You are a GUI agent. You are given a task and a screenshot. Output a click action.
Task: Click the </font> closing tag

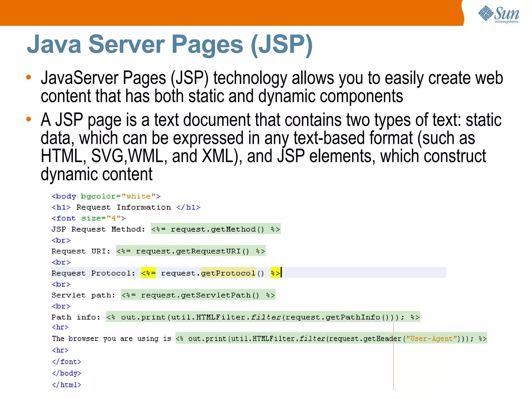tap(66, 362)
